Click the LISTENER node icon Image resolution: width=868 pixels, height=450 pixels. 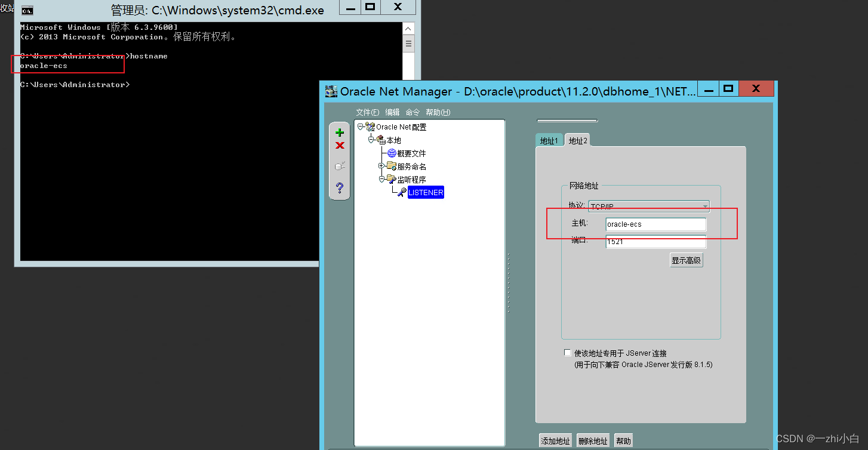[402, 192]
